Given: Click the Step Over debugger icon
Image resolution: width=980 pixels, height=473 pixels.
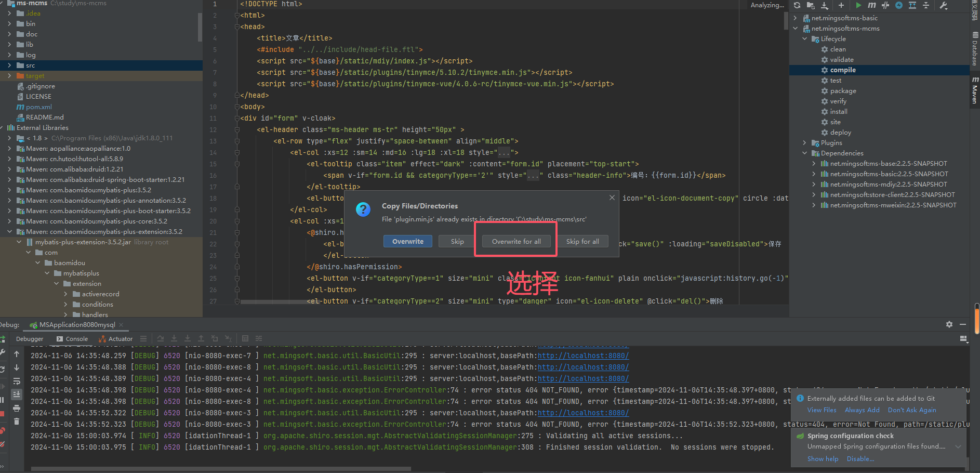Looking at the screenshot, I should [161, 338].
